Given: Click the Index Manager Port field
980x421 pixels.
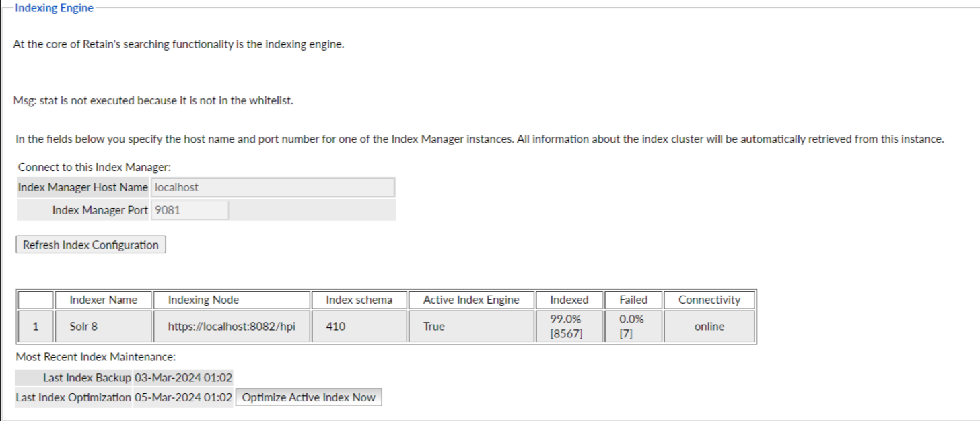Looking at the screenshot, I should pos(189,210).
